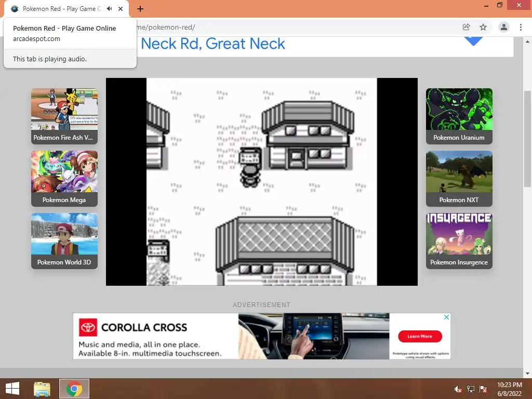Image resolution: width=532 pixels, height=399 pixels.
Task: Click the page scrollbar up arrow
Action: 527,42
